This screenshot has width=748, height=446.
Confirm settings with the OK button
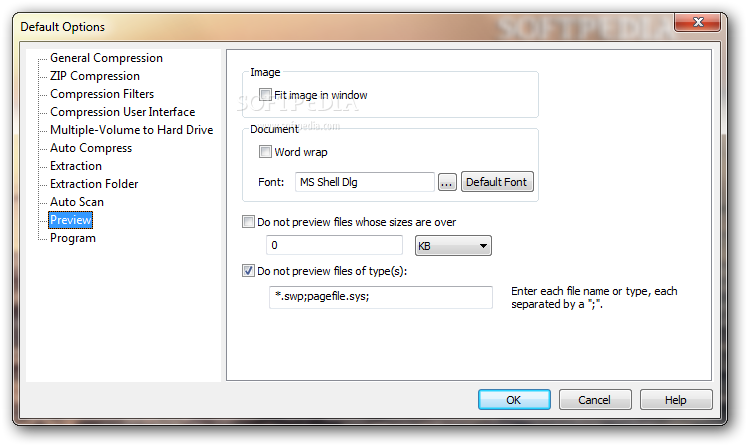(x=514, y=400)
